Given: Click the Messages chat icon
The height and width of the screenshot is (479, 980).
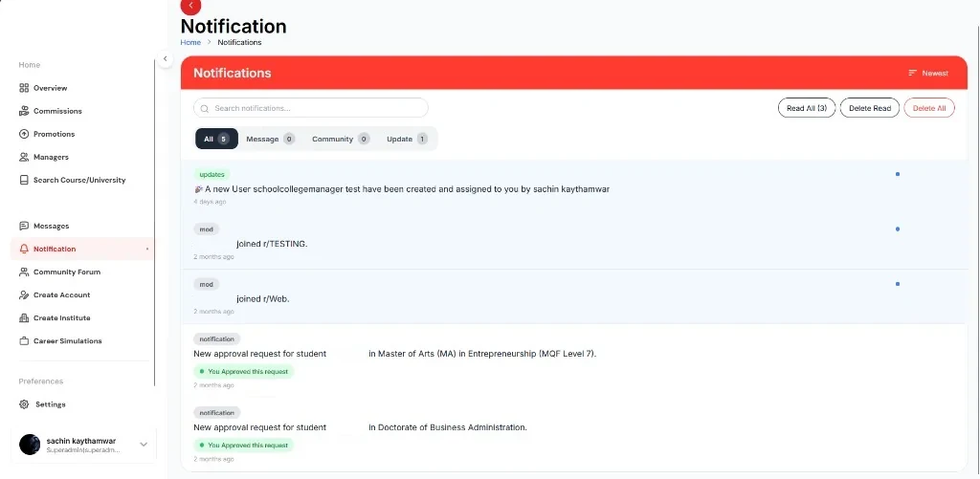Looking at the screenshot, I should pos(24,226).
